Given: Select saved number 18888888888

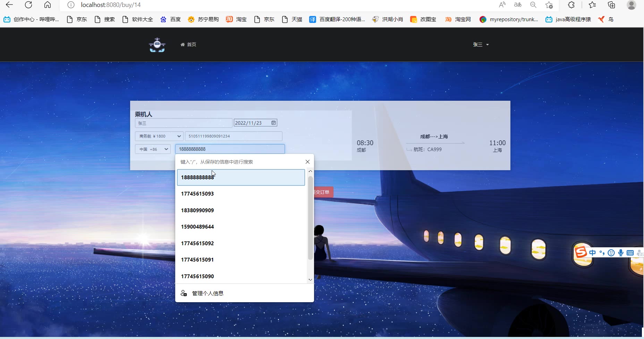Looking at the screenshot, I should [241, 177].
